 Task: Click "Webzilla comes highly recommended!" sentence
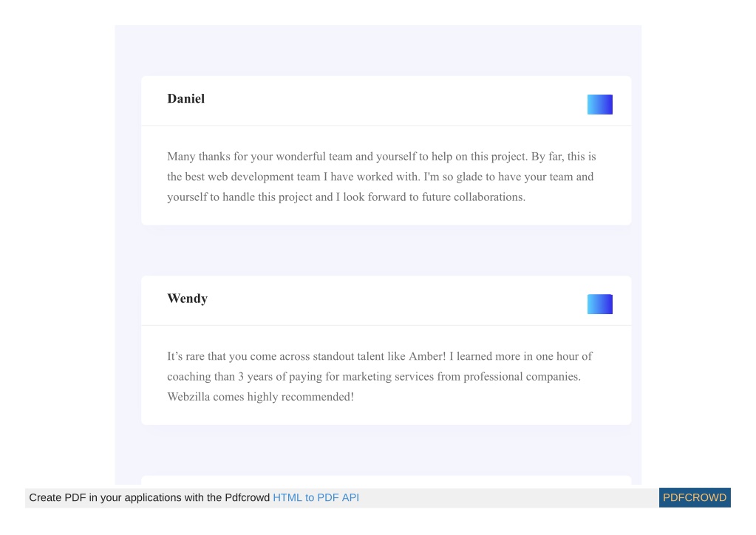coord(260,397)
